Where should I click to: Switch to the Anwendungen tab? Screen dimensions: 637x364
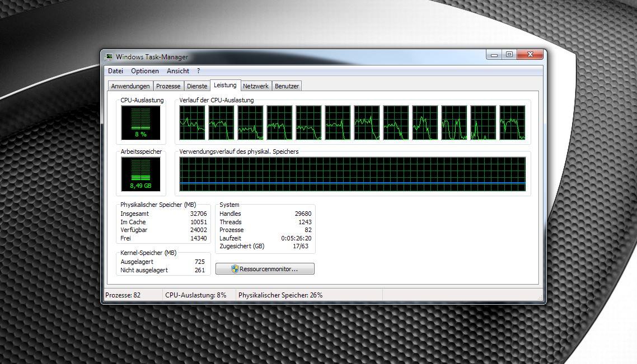point(130,86)
